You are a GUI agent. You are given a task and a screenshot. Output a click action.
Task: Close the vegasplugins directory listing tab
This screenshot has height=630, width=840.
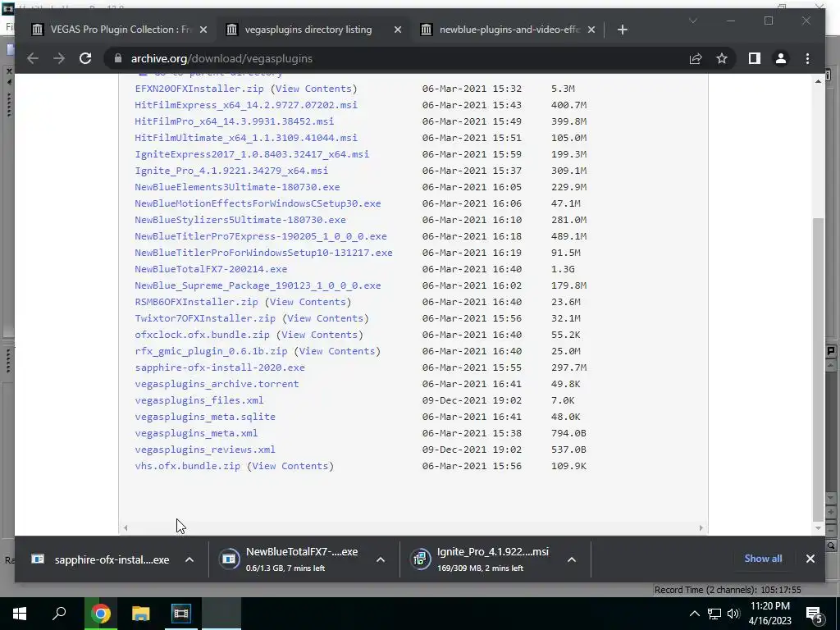pyautogui.click(x=398, y=30)
